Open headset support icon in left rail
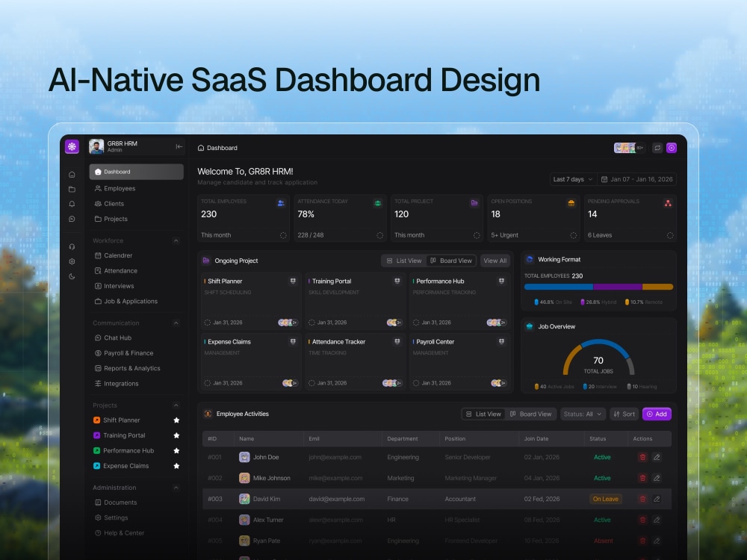 coord(72,246)
